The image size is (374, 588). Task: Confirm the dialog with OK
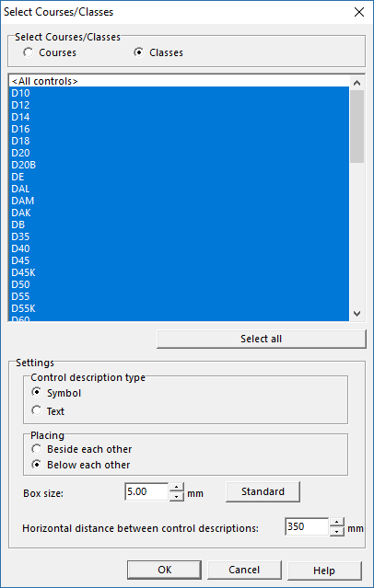point(164,570)
